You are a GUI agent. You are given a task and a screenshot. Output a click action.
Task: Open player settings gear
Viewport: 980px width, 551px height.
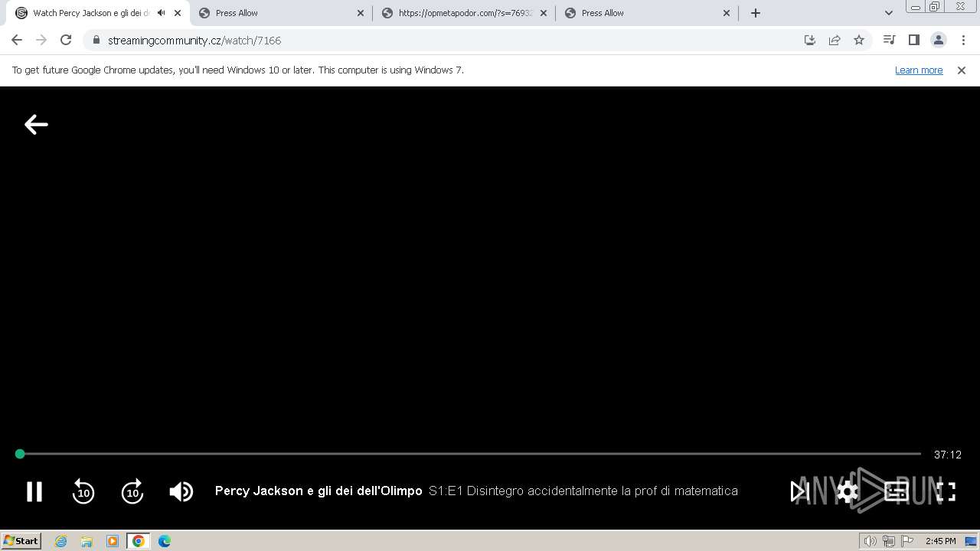click(848, 491)
